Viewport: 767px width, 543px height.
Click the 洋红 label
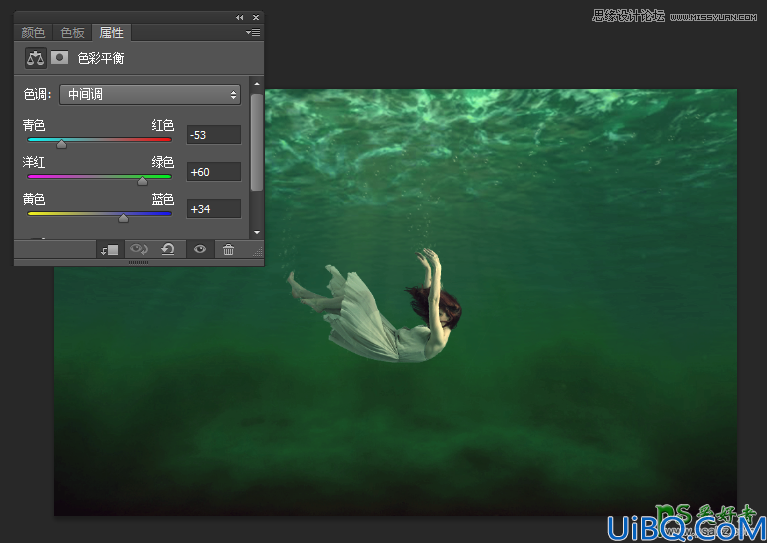(34, 162)
